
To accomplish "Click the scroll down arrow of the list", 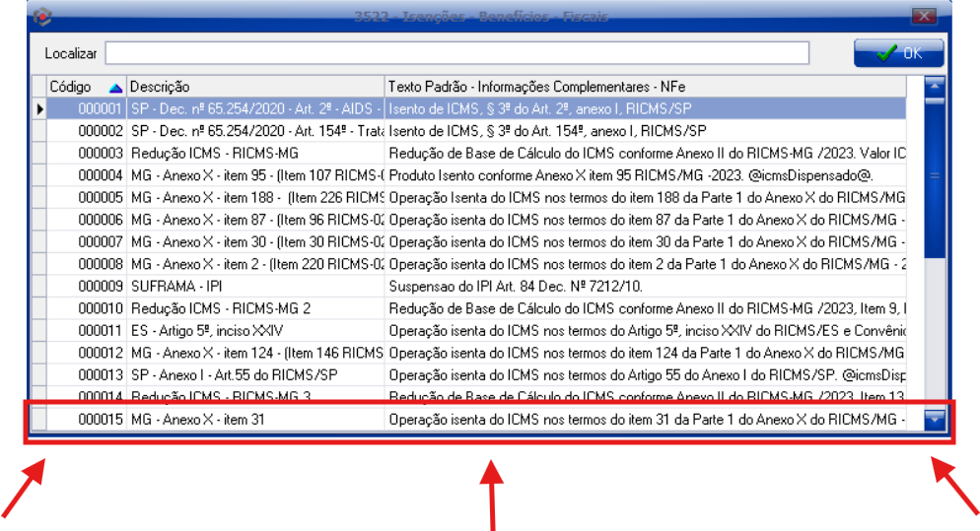I will pyautogui.click(x=935, y=421).
